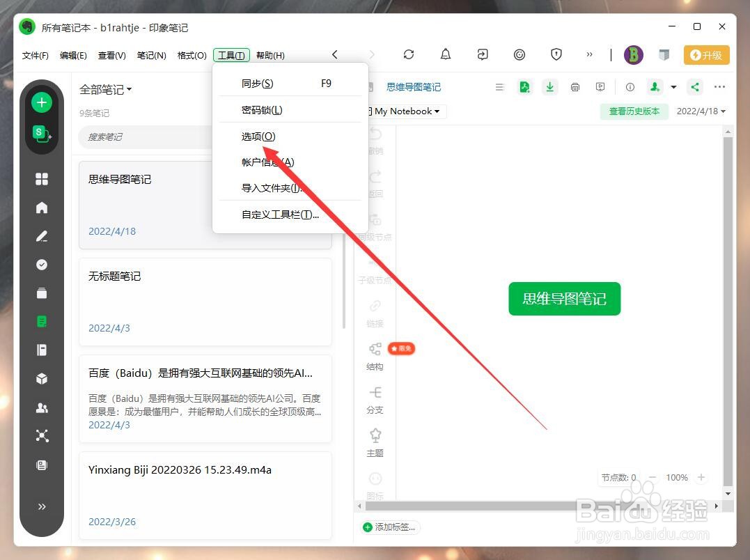Open 笔记(N) menu
This screenshot has height=560, width=750.
click(x=151, y=56)
